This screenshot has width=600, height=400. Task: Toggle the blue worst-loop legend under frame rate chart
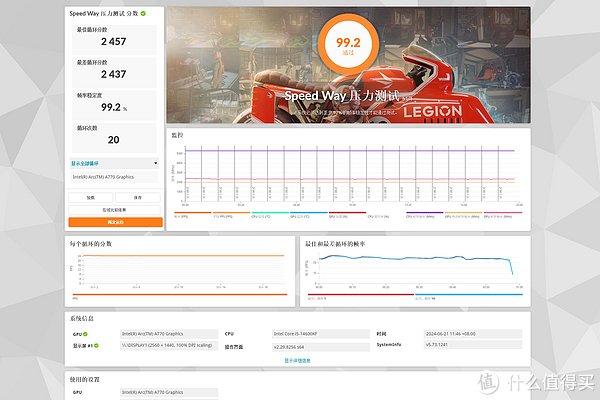click(469, 296)
